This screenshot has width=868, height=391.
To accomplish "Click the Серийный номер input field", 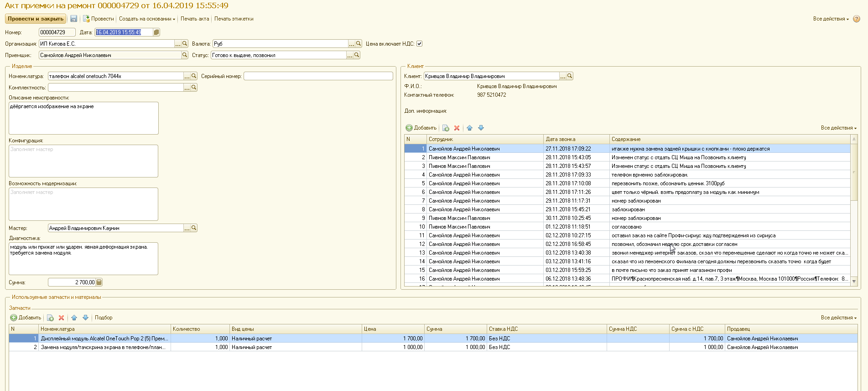I will [x=318, y=76].
